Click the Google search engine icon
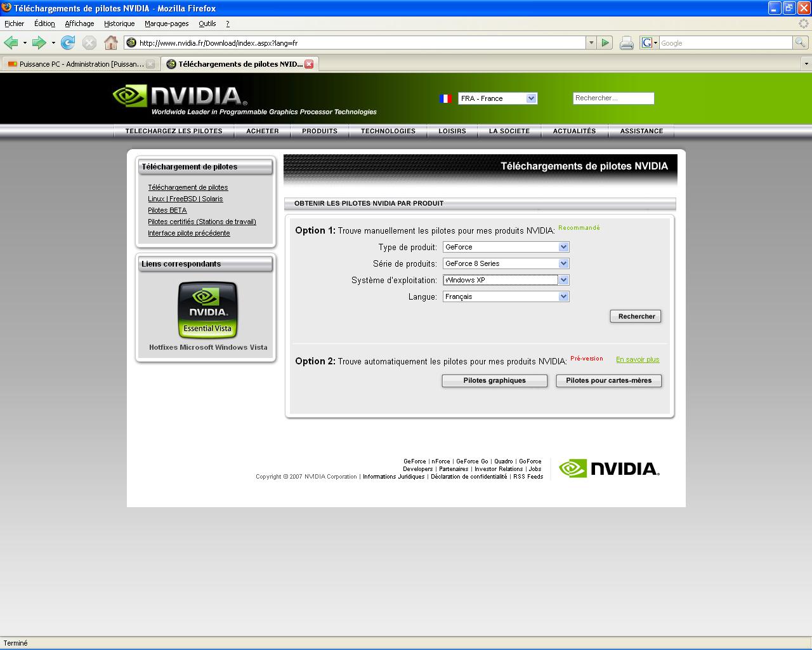812x650 pixels. click(x=646, y=43)
